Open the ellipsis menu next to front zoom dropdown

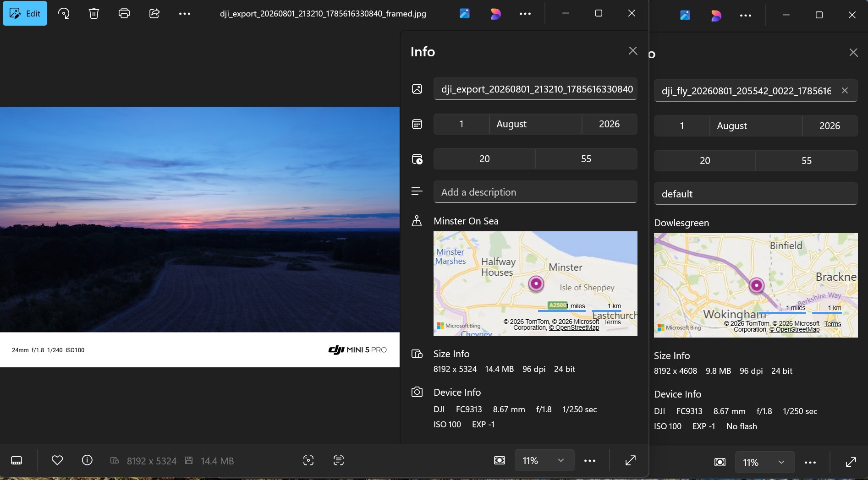[590, 460]
